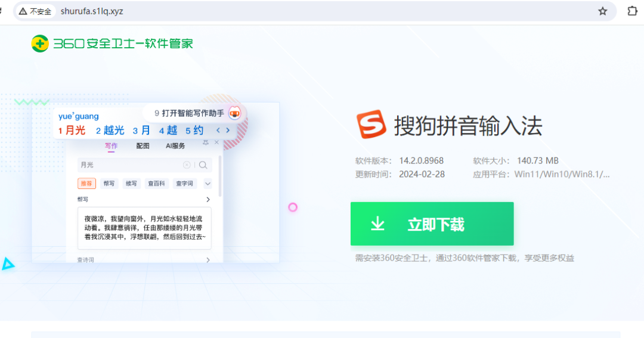
Task: Switch to the 配图 tab
Action: click(x=143, y=146)
